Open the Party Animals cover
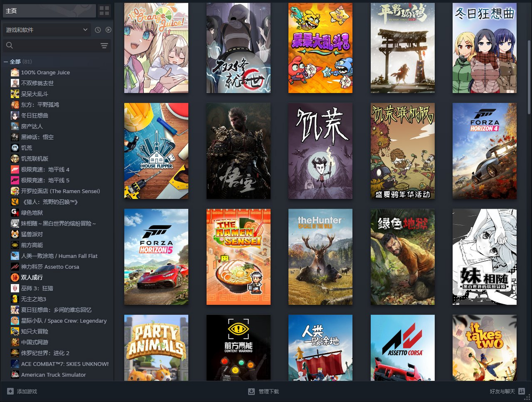The width and height of the screenshot is (532, 402). point(156,348)
